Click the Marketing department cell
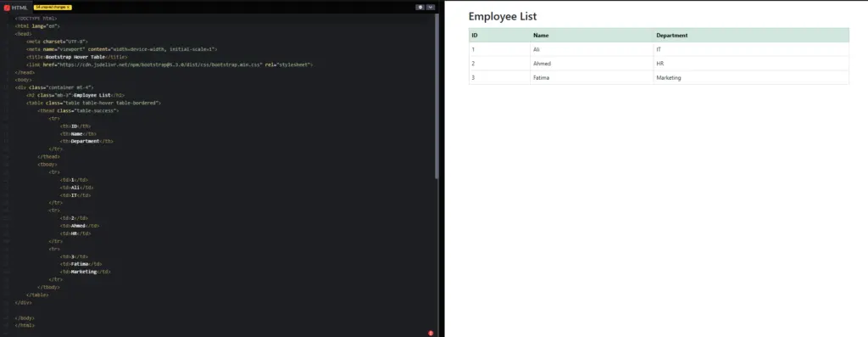The width and height of the screenshot is (868, 337). click(751, 77)
